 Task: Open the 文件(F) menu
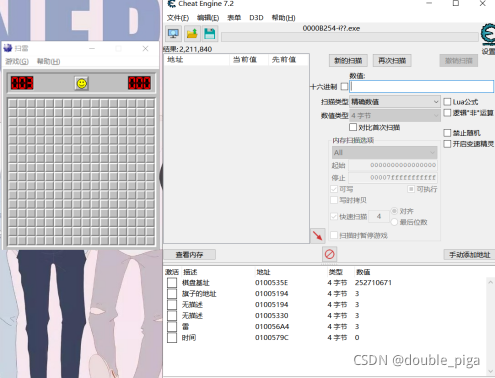point(178,18)
